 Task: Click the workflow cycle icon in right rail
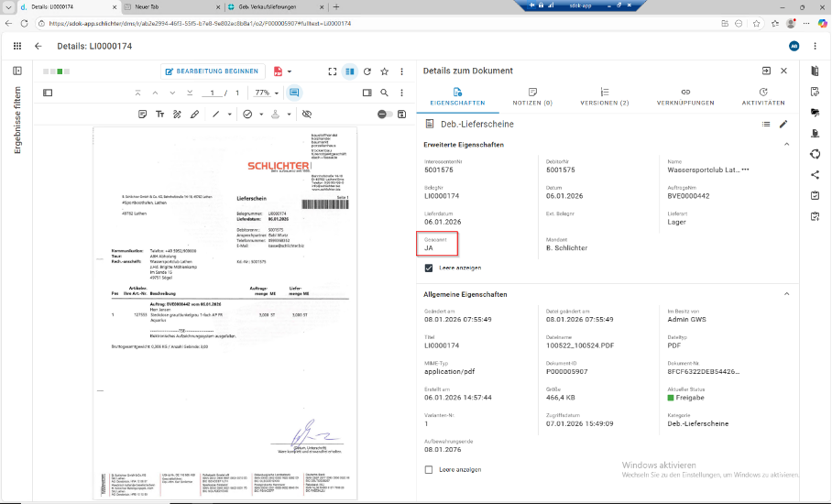pos(816,154)
